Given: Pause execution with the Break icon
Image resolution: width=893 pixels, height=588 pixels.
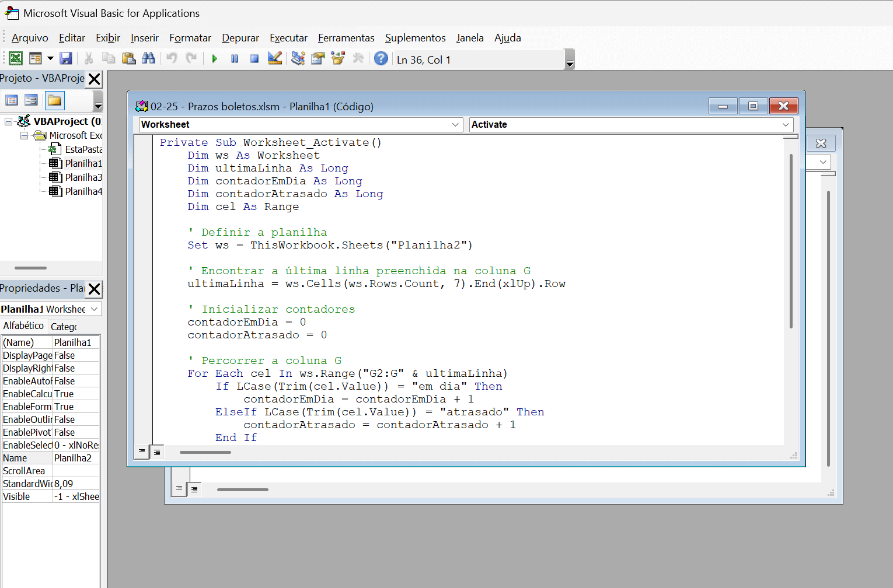Looking at the screenshot, I should 235,58.
